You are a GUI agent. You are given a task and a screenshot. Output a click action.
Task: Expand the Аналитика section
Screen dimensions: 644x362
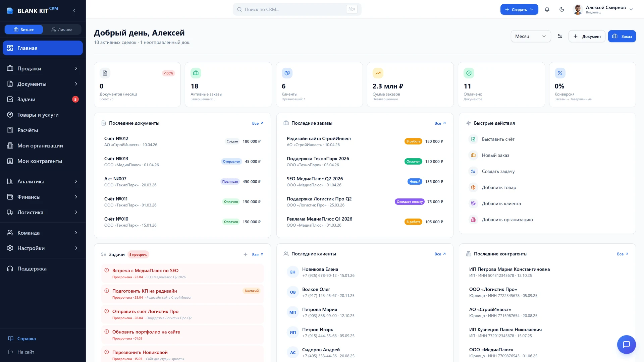click(x=43, y=181)
